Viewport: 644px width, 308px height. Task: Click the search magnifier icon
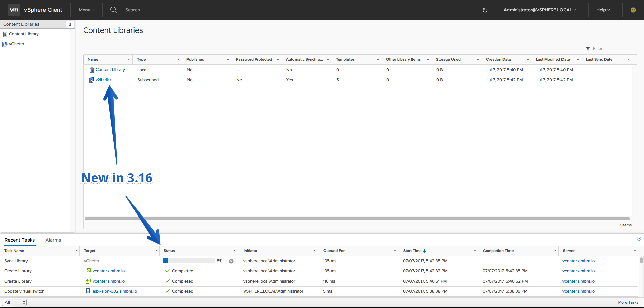tap(114, 10)
